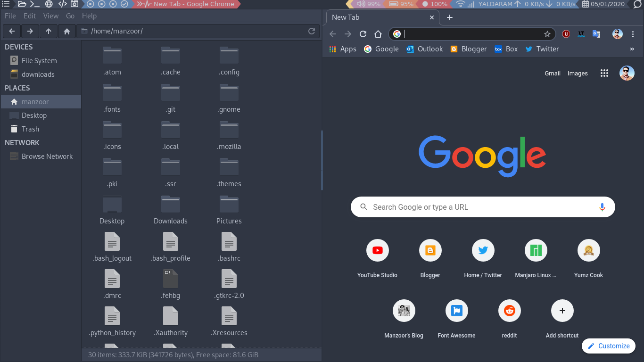
Task: Open reddit shortcut tile
Action: (x=509, y=318)
